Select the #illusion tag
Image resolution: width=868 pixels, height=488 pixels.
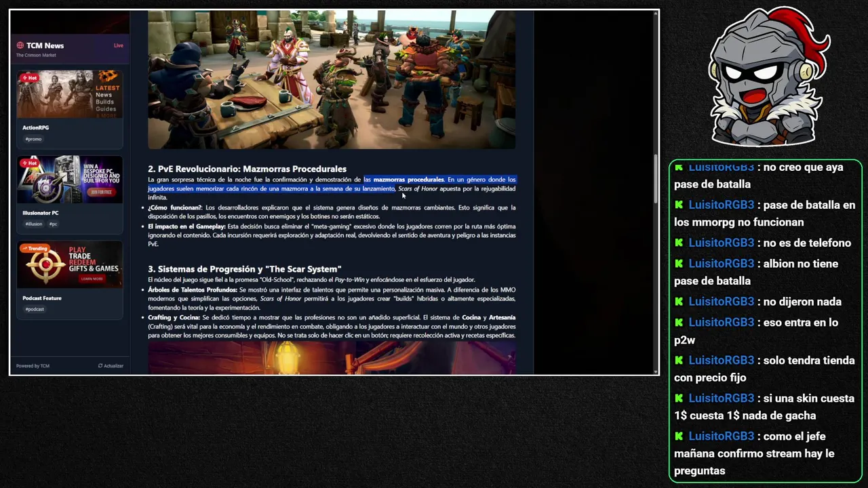click(34, 224)
